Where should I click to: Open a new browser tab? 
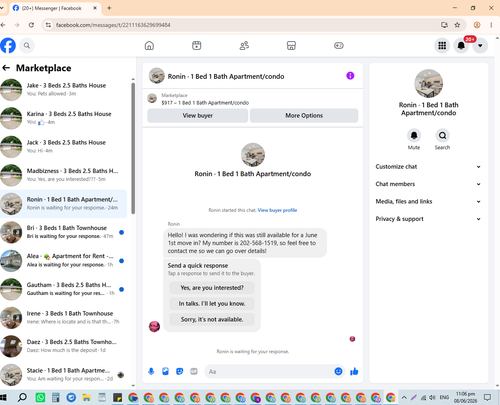coord(109,8)
